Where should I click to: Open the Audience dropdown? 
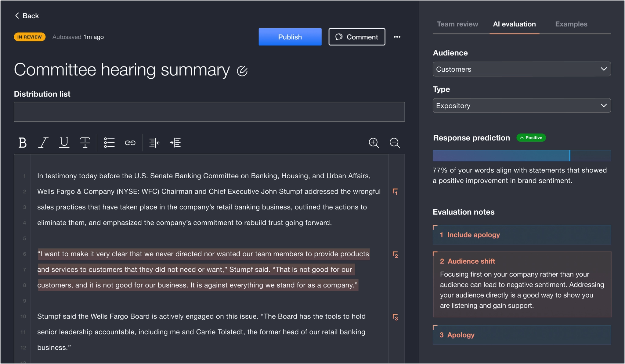pyautogui.click(x=522, y=69)
